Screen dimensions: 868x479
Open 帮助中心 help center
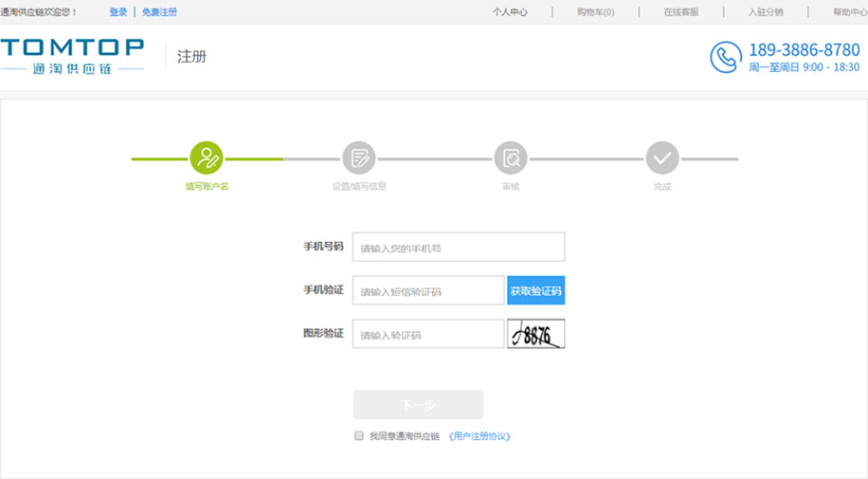(x=849, y=12)
